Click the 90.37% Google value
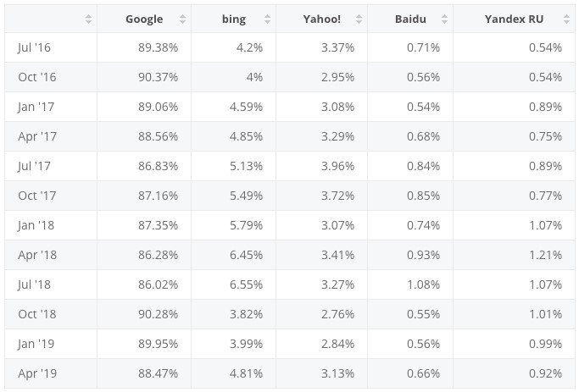 coord(158,77)
